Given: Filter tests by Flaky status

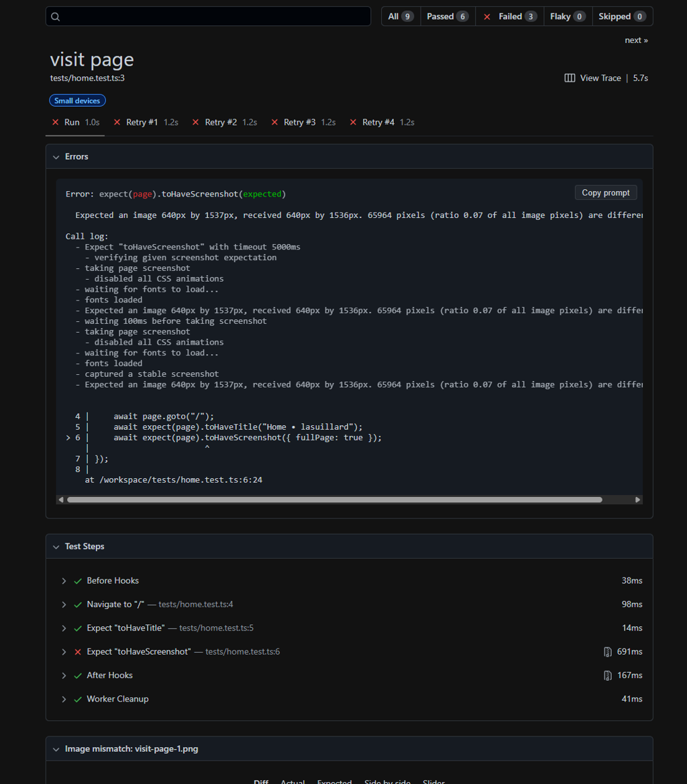Looking at the screenshot, I should (567, 17).
